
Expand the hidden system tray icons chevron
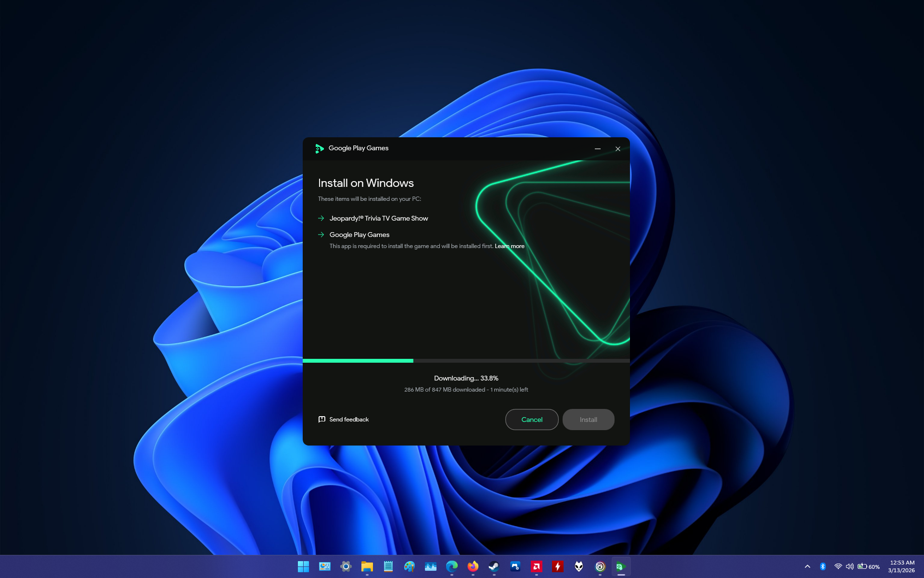tap(807, 566)
